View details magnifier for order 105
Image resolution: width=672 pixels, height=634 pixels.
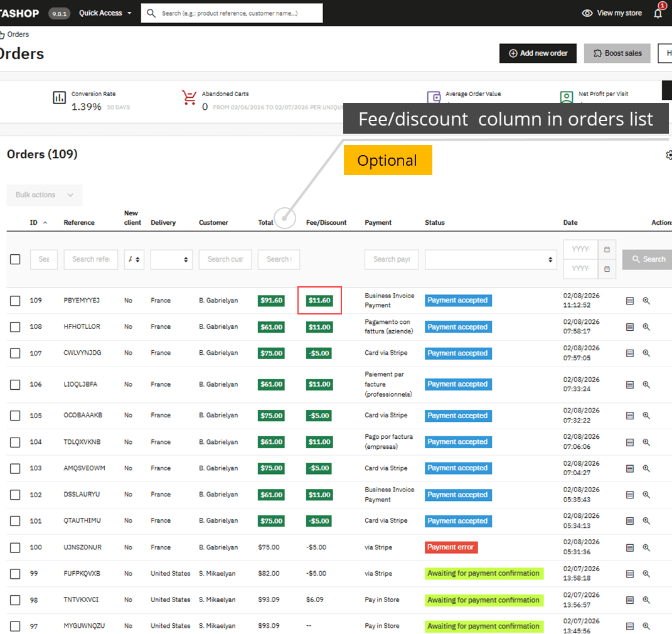(646, 416)
